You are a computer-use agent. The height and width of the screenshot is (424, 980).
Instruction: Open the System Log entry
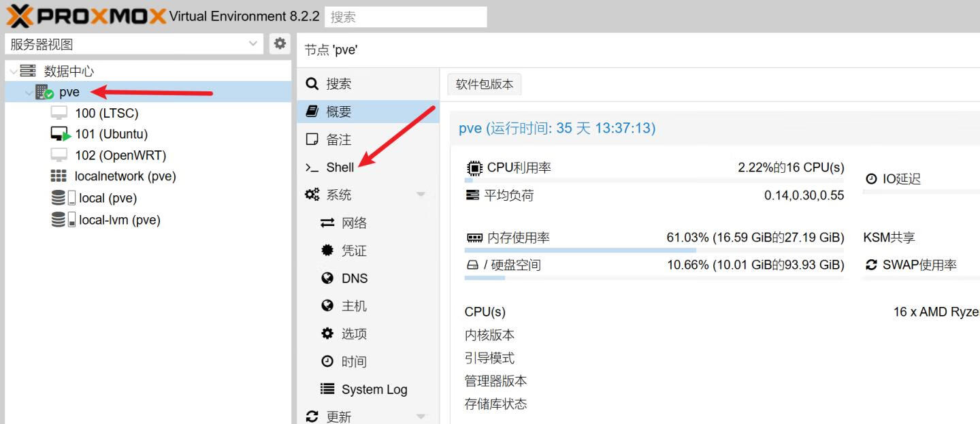pos(374,389)
